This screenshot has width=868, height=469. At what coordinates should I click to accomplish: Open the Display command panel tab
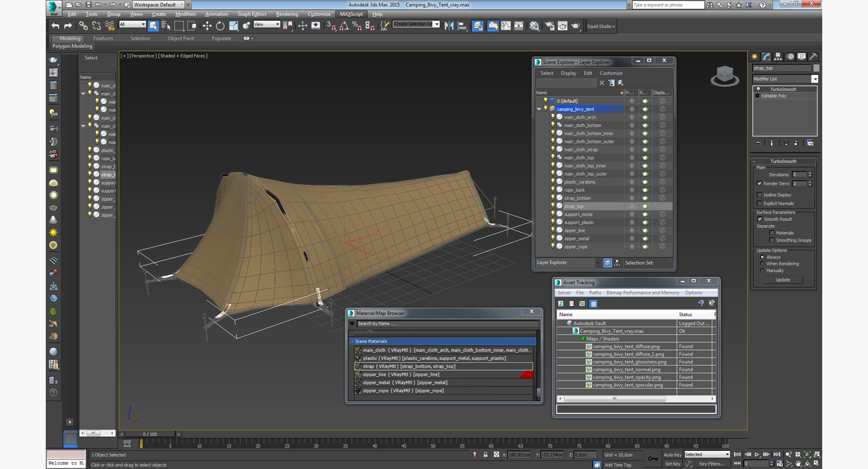[802, 57]
